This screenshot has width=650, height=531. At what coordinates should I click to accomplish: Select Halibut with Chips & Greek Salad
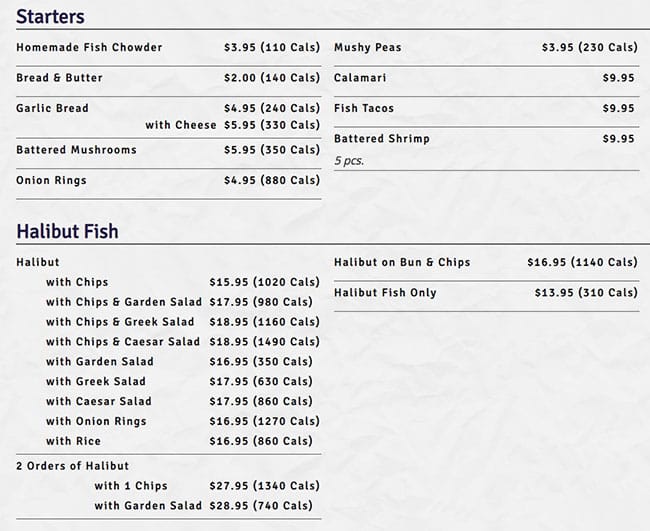(x=120, y=322)
